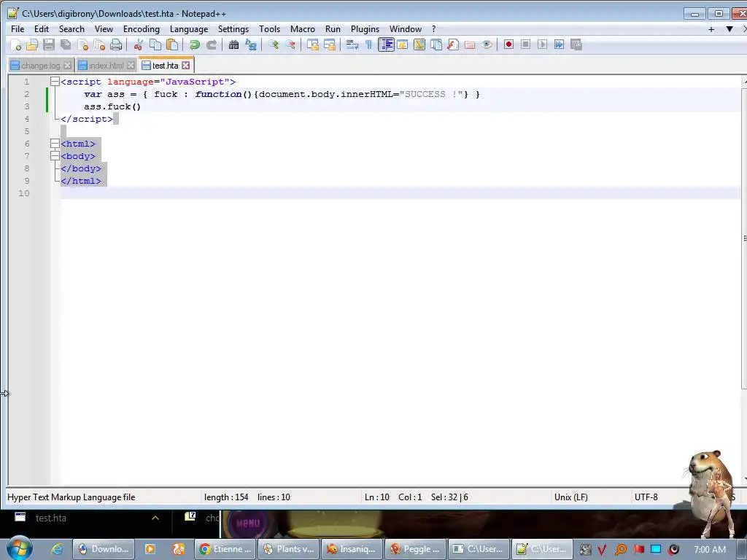Click the Ln : 10 status bar field

[x=377, y=497]
